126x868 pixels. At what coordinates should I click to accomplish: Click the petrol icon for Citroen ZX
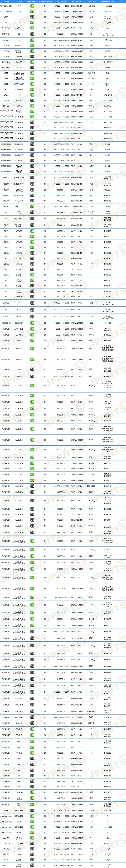pos(32,40)
